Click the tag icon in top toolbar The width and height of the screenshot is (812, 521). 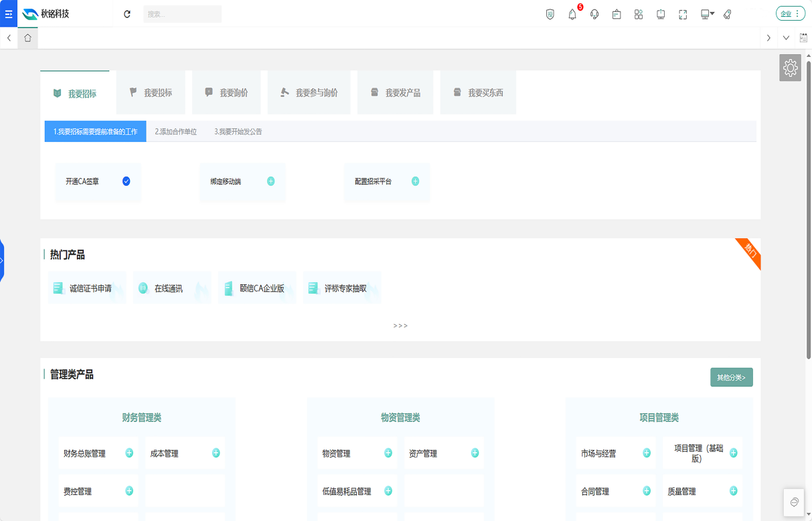[728, 14]
